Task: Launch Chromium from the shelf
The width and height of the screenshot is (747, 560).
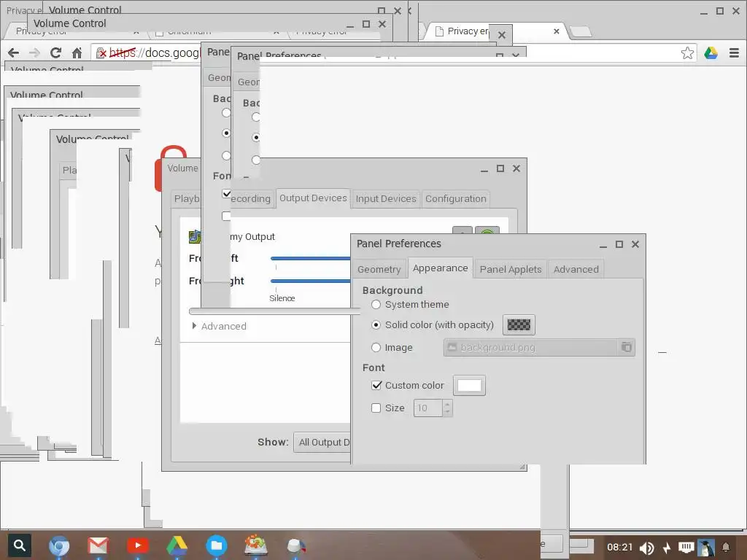Action: 59,545
